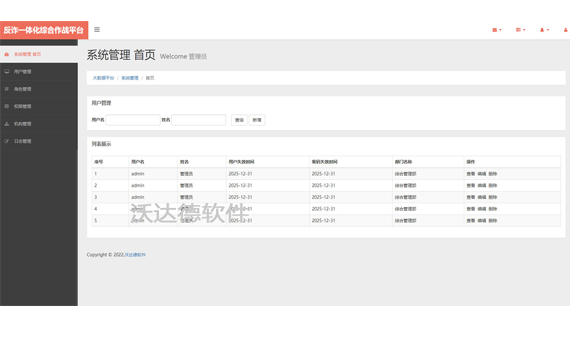Expand the user account dropdown with caret
The width and height of the screenshot is (570, 360).
pos(544,30)
